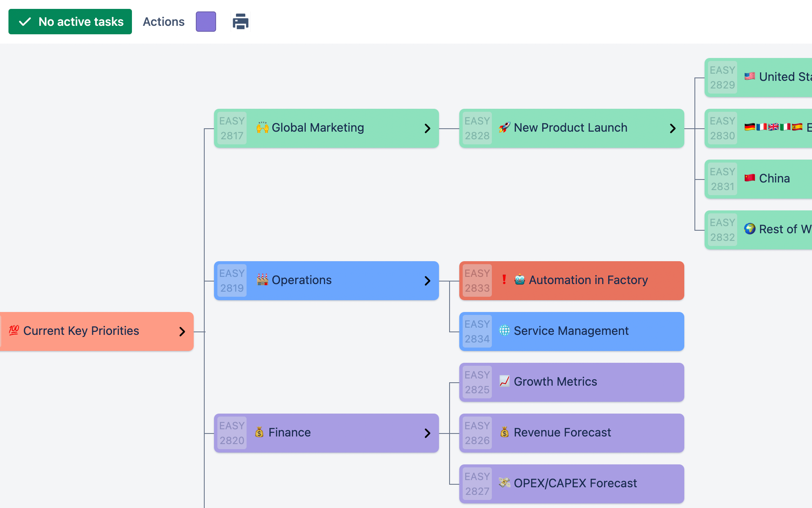Click the money bag icon on Finance
Image resolution: width=812 pixels, height=508 pixels.
click(x=259, y=432)
